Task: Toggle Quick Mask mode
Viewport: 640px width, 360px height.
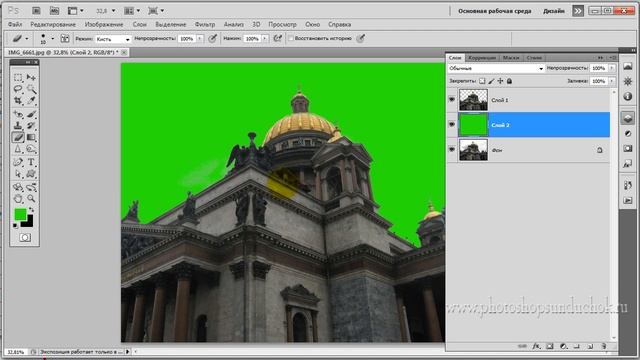Action: tap(25, 237)
